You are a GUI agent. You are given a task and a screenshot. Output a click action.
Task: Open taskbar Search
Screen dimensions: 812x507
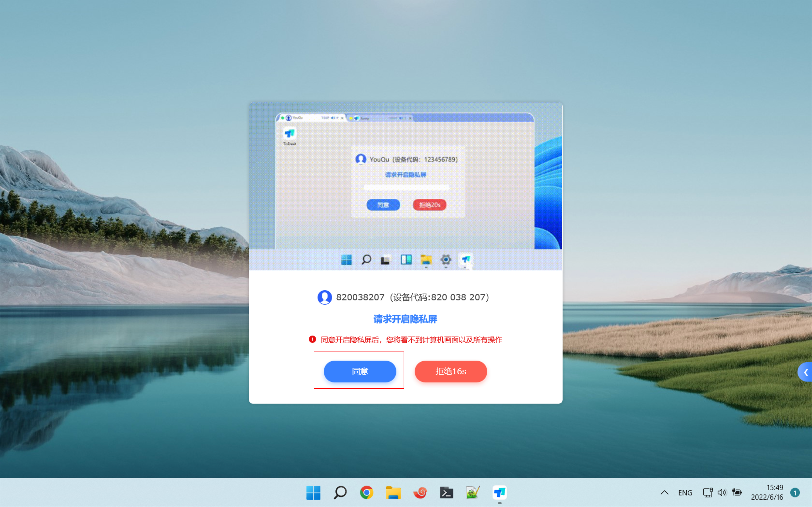click(340, 493)
